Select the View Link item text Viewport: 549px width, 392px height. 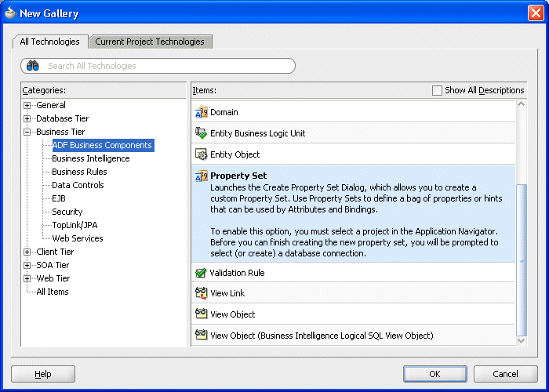tap(227, 293)
